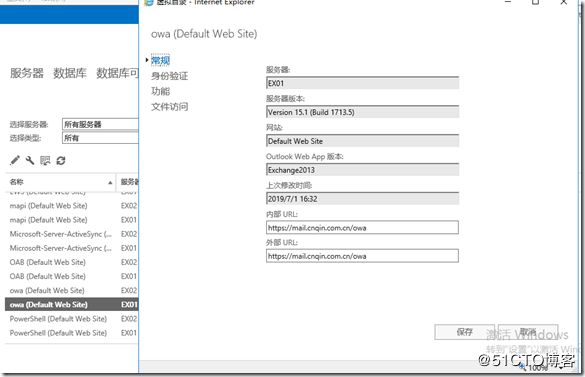Select Microsoft-Server-ActiveSync EX01 row

tap(72, 248)
